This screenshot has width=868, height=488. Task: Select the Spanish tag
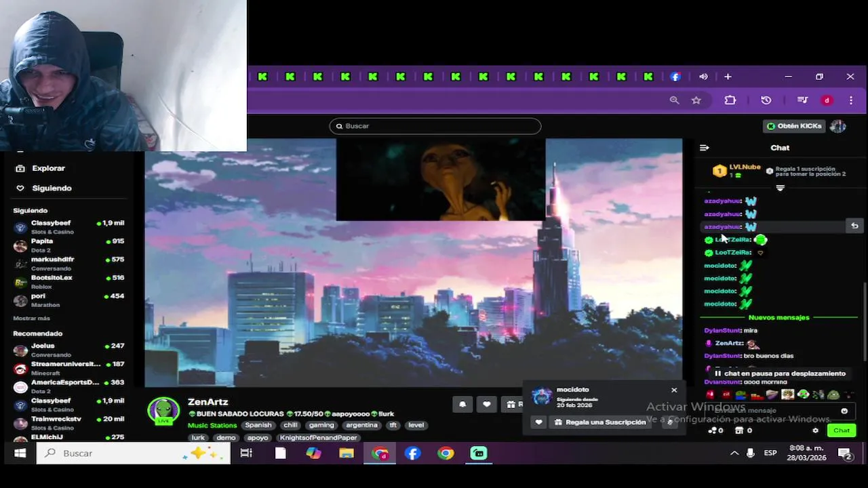coord(258,426)
